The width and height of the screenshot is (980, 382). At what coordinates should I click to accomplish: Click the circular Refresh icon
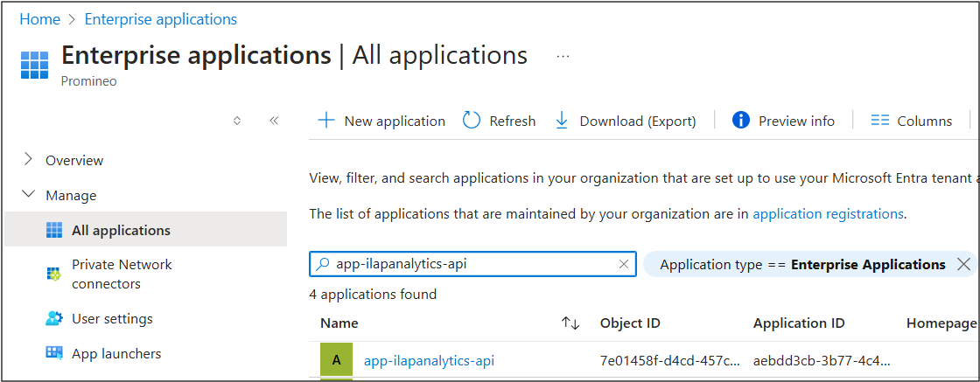click(472, 121)
